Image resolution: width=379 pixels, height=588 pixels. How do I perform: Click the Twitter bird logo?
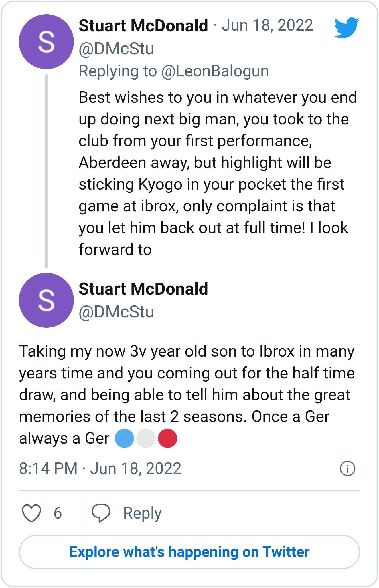(x=347, y=28)
